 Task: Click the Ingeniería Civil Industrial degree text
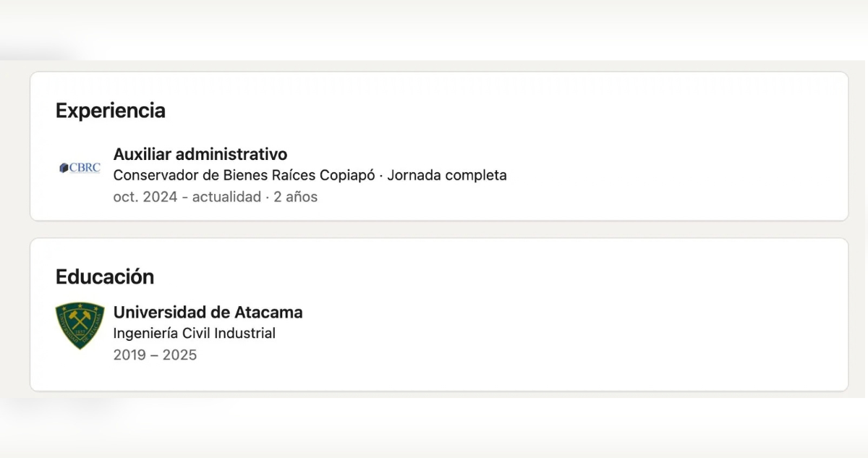point(195,334)
